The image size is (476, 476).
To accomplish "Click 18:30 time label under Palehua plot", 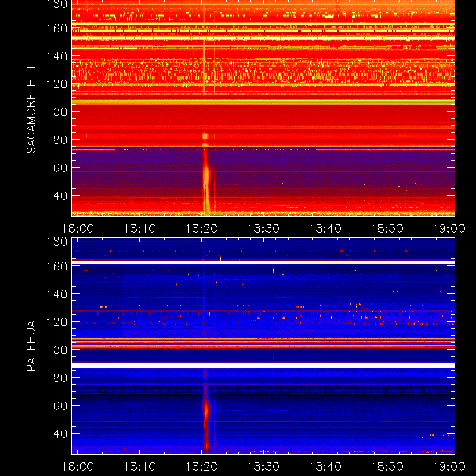I will 263,466.
